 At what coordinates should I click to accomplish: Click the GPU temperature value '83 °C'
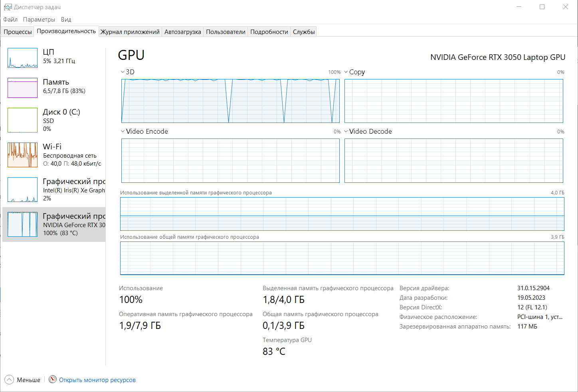tap(274, 351)
